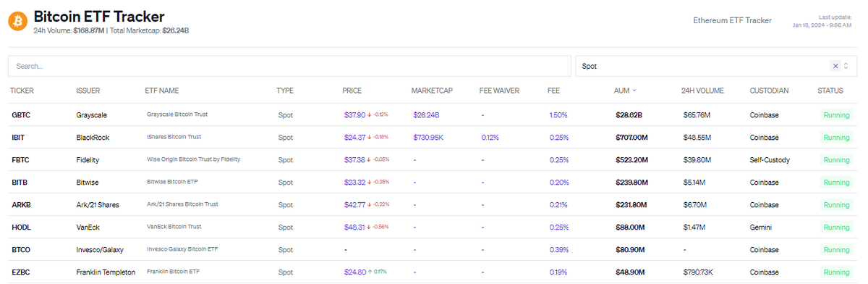
Task: Sort by TYPE column header
Action: click(x=285, y=91)
